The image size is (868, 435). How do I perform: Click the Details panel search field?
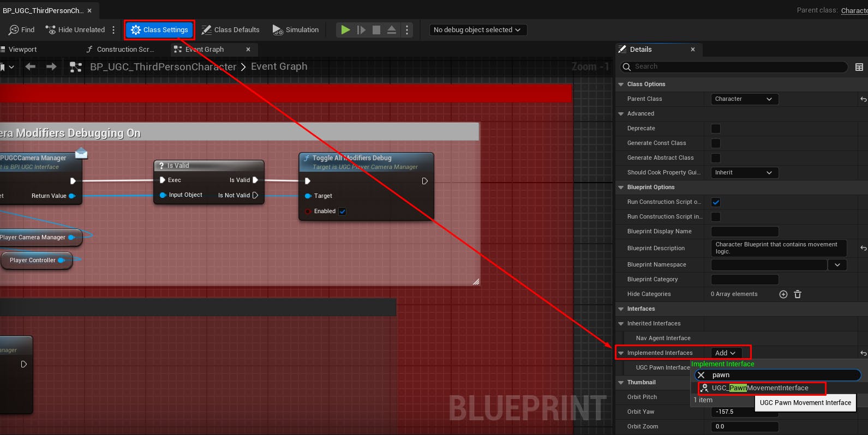point(734,67)
